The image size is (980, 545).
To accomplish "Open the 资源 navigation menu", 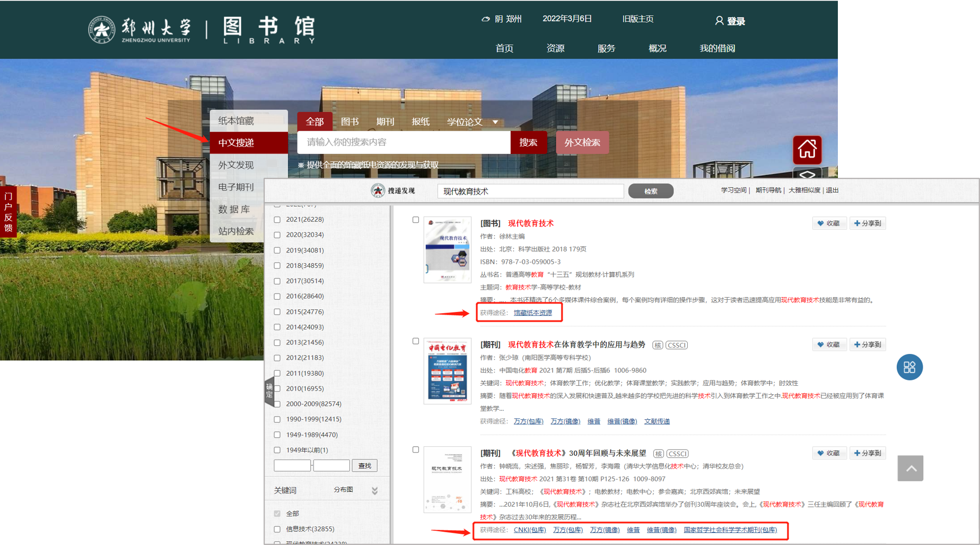I will [555, 48].
